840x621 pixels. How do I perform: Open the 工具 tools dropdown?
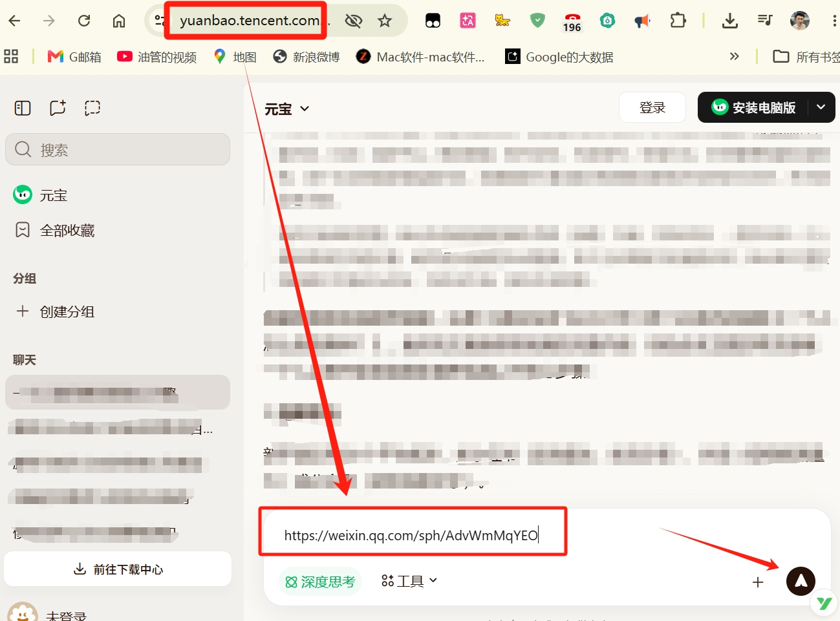pos(409,581)
